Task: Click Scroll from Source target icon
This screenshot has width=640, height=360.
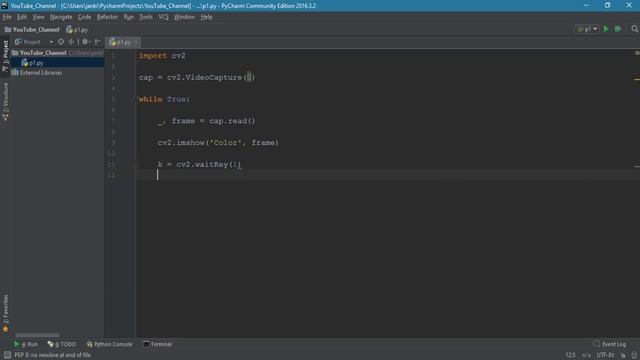Action: [61, 42]
